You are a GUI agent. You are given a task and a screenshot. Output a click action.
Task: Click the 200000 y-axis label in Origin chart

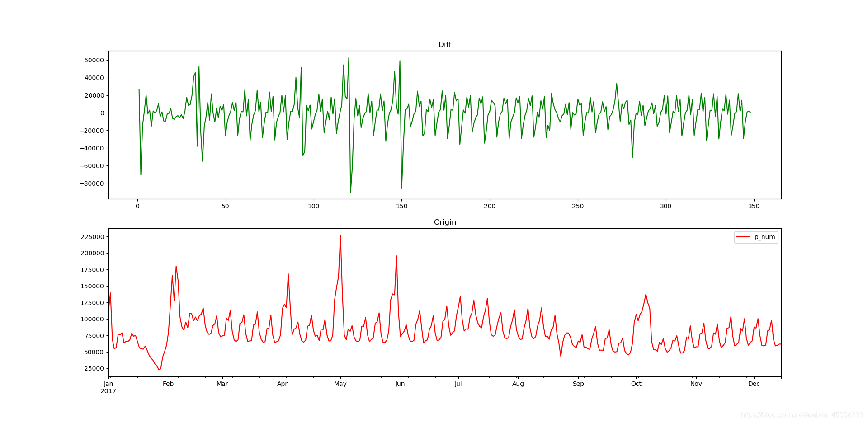(92, 253)
